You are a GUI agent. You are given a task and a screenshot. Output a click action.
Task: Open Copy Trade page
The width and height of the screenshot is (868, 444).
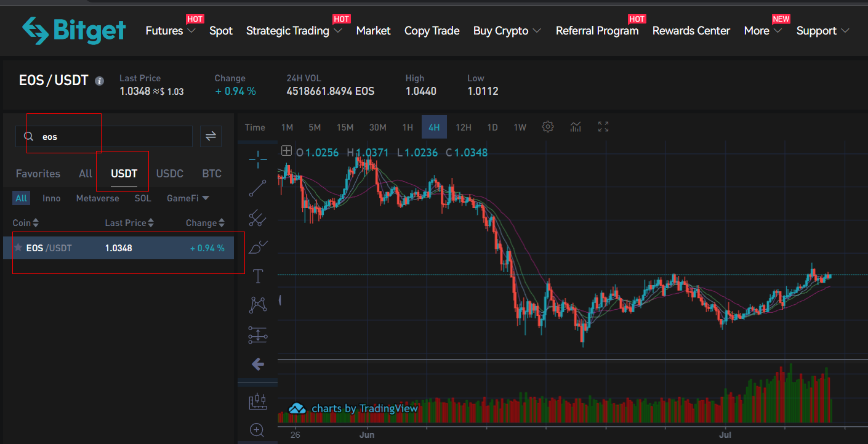[x=432, y=31]
